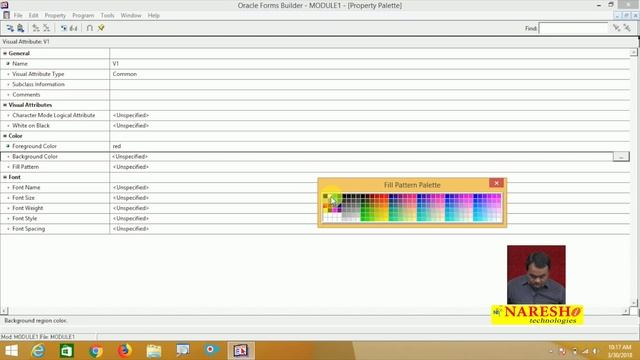Click the ellipsis button for Background Color
Screen dimensions: 640x360
point(621,157)
